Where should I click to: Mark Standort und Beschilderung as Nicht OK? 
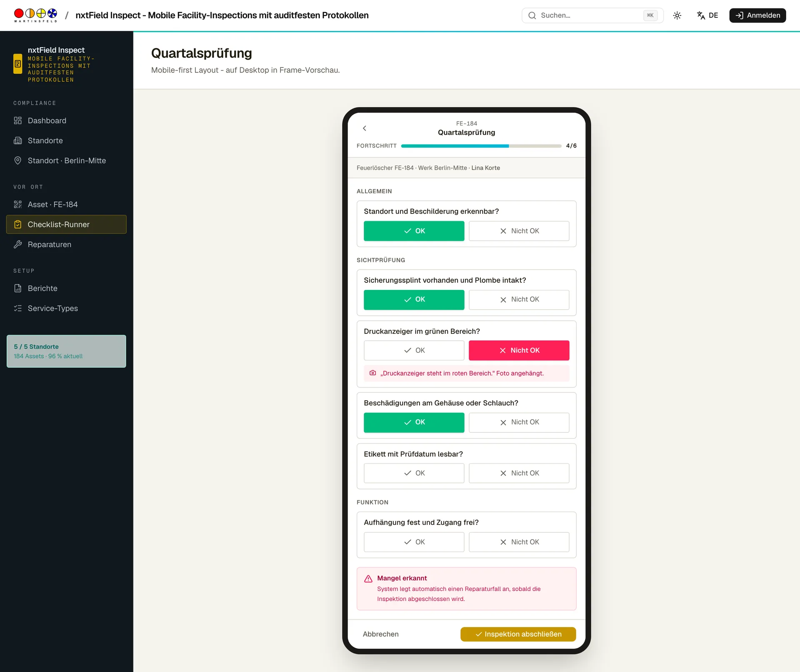[519, 231]
